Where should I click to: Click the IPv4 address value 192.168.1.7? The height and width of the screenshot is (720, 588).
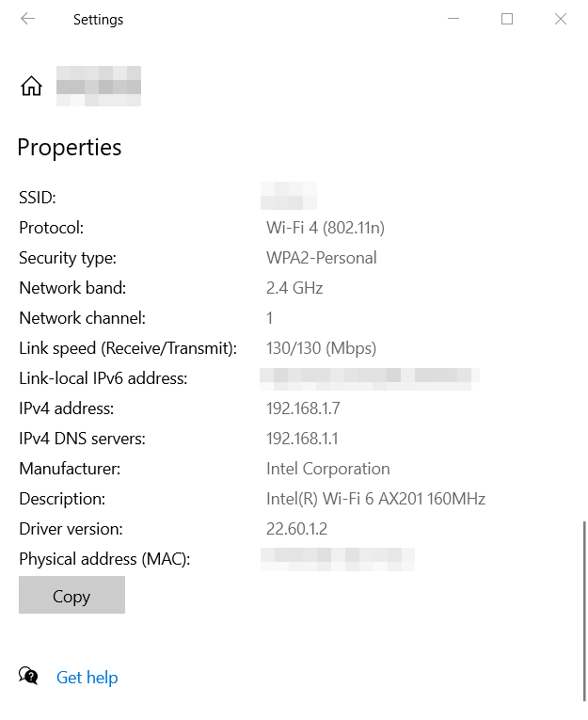pos(303,408)
